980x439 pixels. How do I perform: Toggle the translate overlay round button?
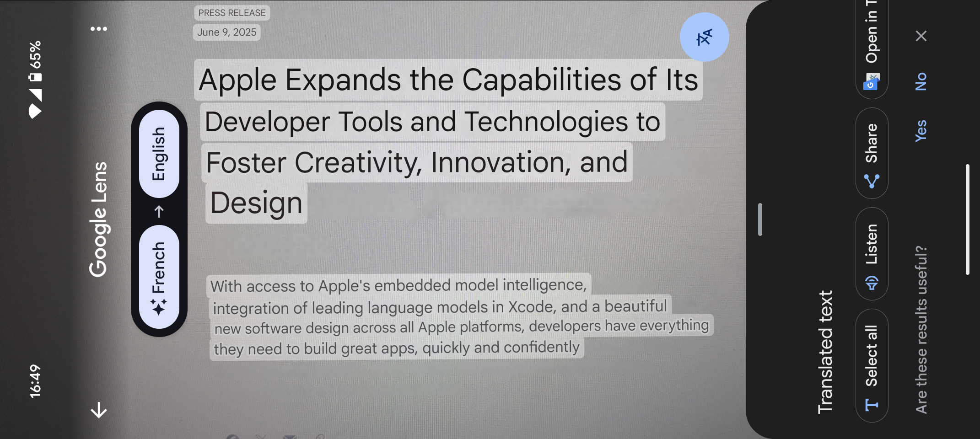coord(704,37)
